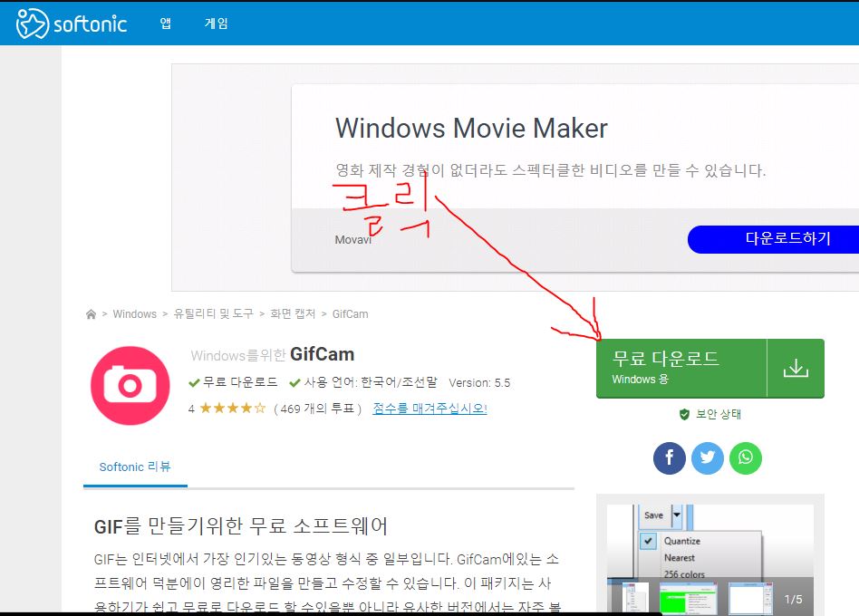Click 469 개의 투표 text

tap(318, 409)
